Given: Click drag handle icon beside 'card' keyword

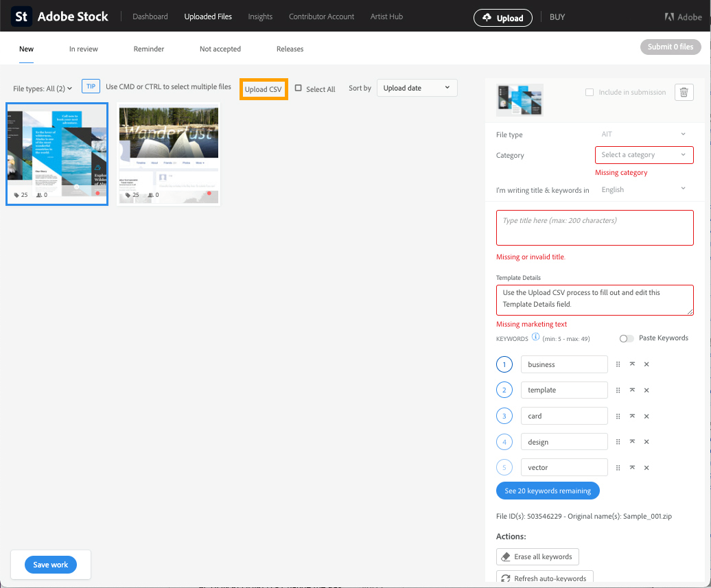Looking at the screenshot, I should [618, 416].
